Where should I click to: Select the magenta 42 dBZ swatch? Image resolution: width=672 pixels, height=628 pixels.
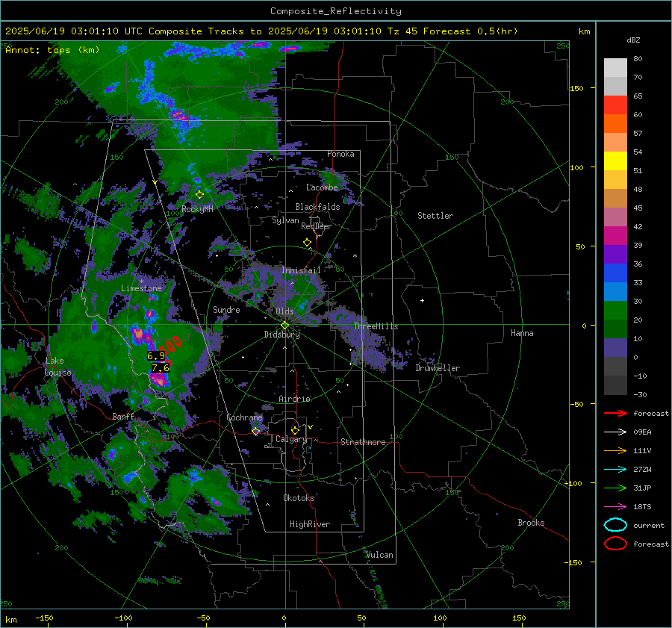tap(615, 235)
